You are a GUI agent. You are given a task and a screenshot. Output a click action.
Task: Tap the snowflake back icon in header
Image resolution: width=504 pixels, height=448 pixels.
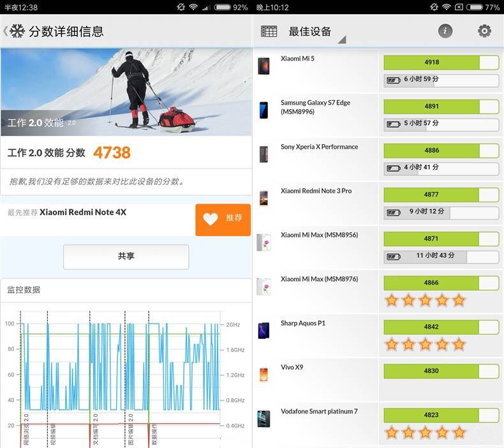coord(17,31)
